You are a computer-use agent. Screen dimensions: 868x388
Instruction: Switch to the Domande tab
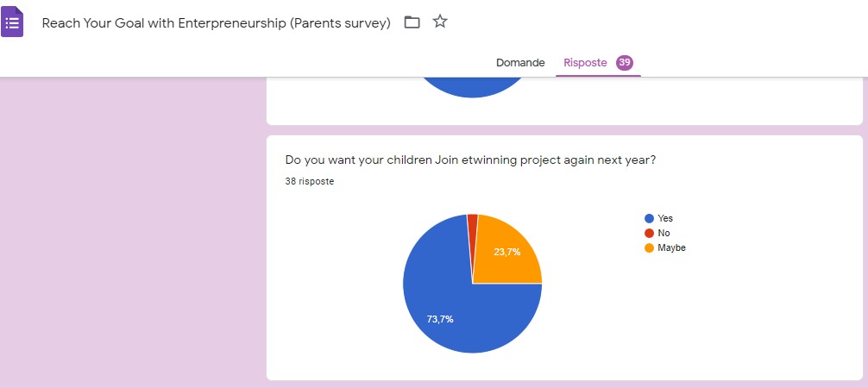pos(520,63)
